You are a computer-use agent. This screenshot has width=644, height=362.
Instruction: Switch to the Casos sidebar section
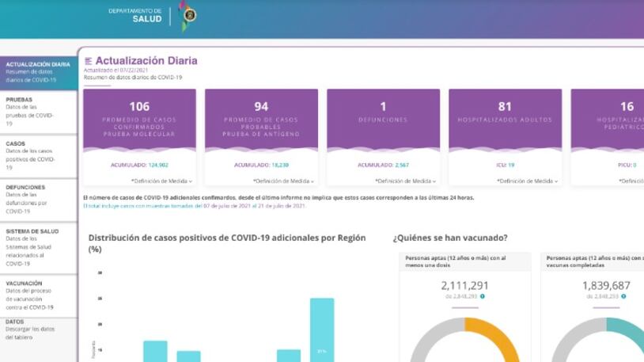(38, 155)
